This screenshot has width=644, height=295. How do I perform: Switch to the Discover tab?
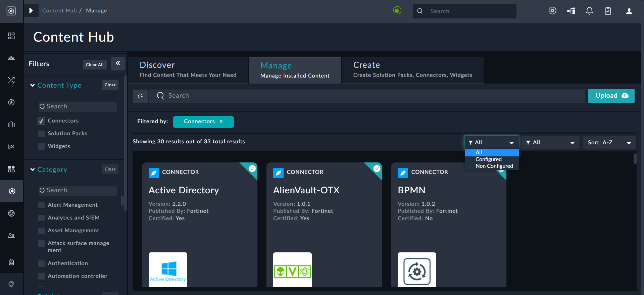(x=188, y=70)
